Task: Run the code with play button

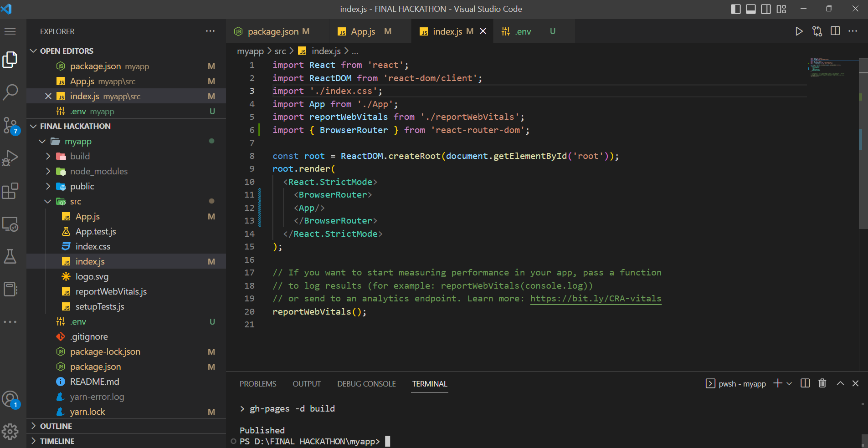Action: click(x=799, y=31)
